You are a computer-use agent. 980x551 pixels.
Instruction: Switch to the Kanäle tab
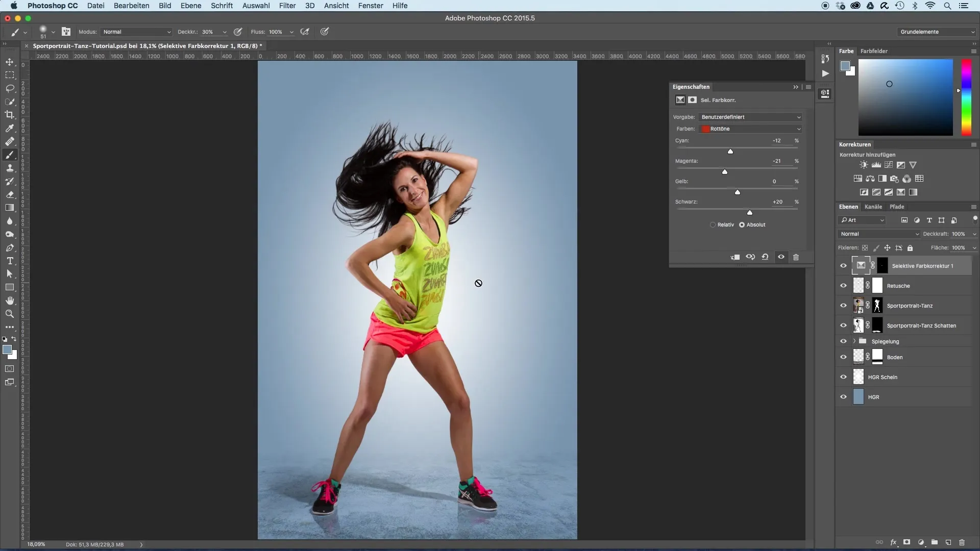(x=873, y=207)
